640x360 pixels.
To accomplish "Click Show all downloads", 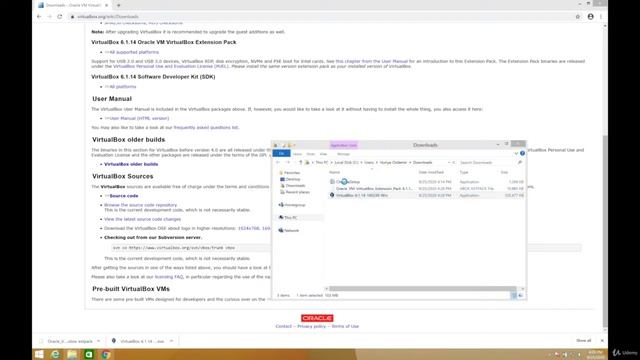I will pyautogui.click(x=583, y=340).
